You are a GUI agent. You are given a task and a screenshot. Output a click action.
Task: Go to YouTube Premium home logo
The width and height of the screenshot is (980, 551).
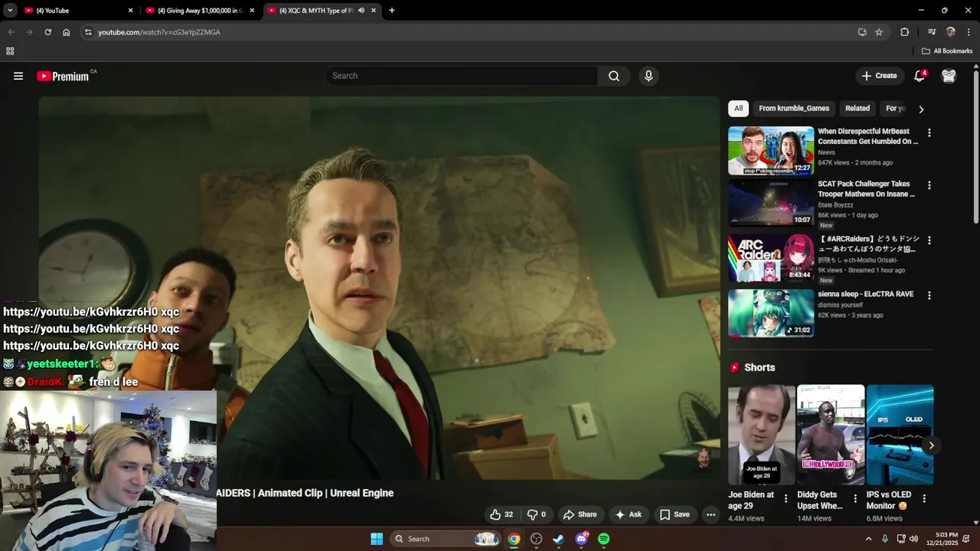(x=63, y=76)
